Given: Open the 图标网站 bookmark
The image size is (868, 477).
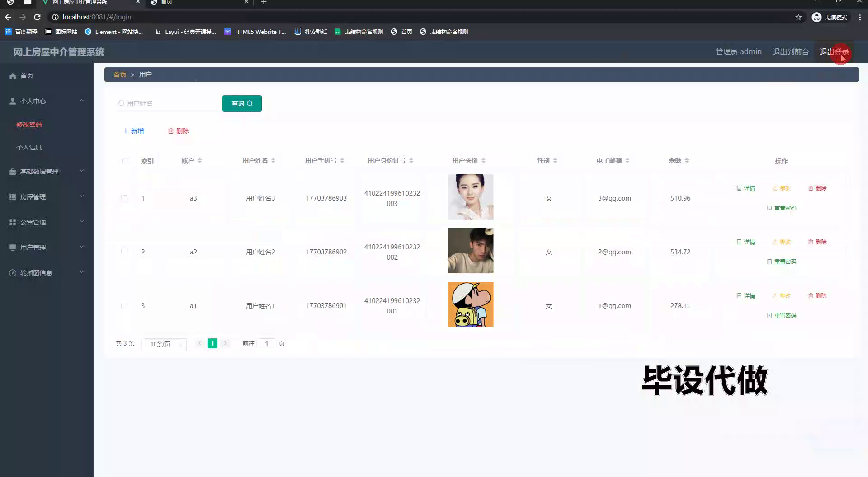Looking at the screenshot, I should [x=61, y=32].
